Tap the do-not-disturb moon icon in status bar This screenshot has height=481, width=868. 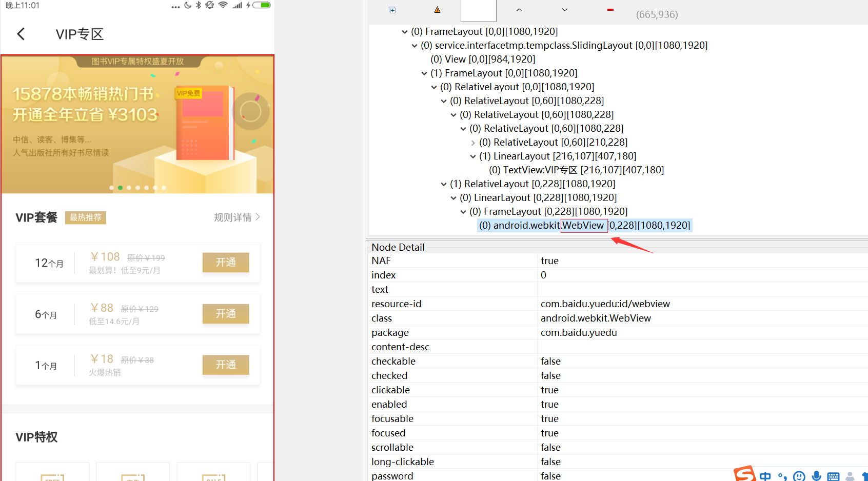(188, 5)
